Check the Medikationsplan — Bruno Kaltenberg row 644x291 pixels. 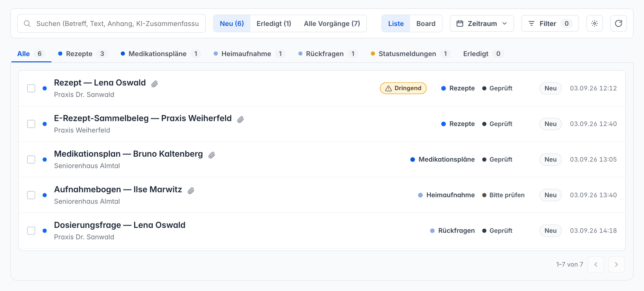point(31,160)
